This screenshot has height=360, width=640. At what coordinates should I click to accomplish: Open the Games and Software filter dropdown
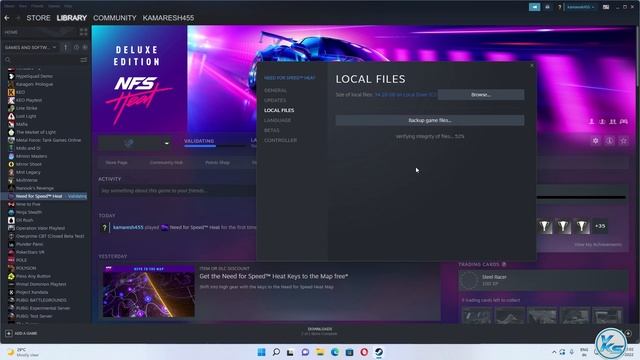coord(30,47)
